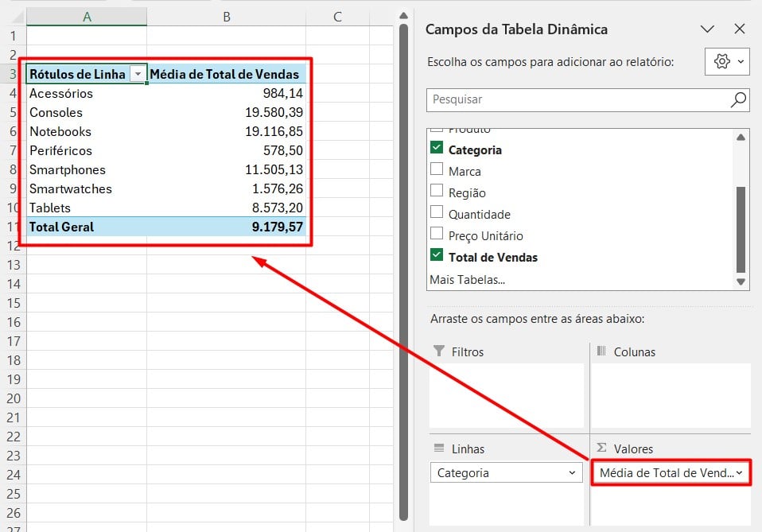Click the Mais Tabelas... link
Screen dimensions: 762x532
tap(468, 280)
